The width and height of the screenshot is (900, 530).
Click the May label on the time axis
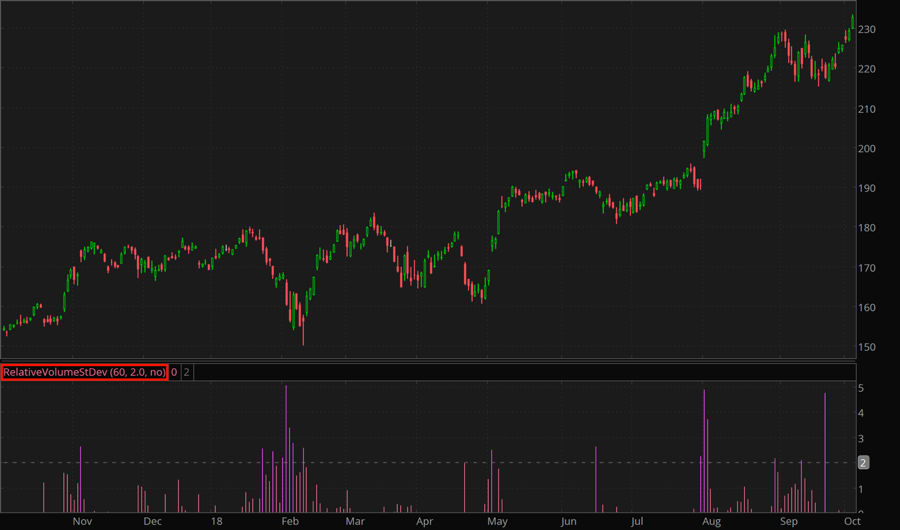pos(497,521)
